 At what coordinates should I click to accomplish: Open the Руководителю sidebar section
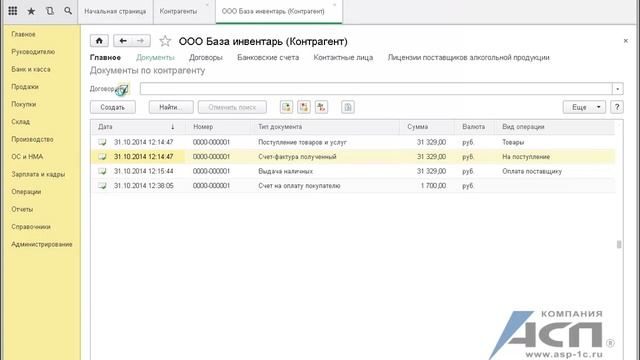(x=33, y=52)
